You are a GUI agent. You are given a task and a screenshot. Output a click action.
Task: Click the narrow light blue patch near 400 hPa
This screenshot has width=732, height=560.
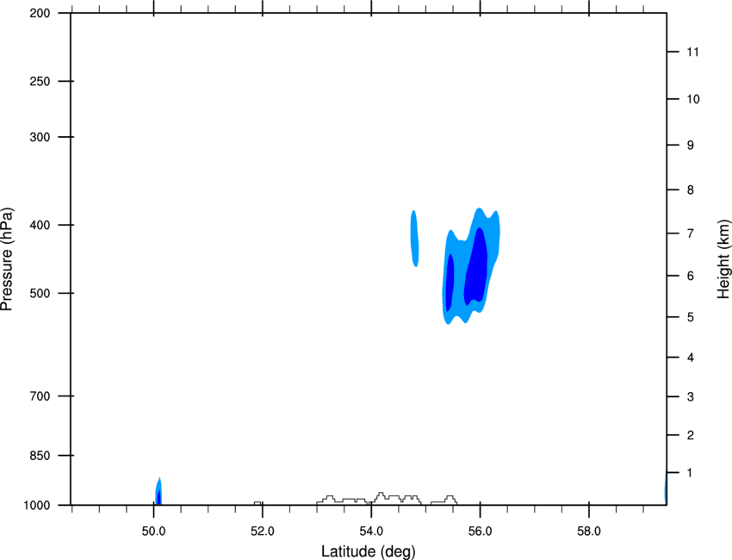(x=414, y=238)
